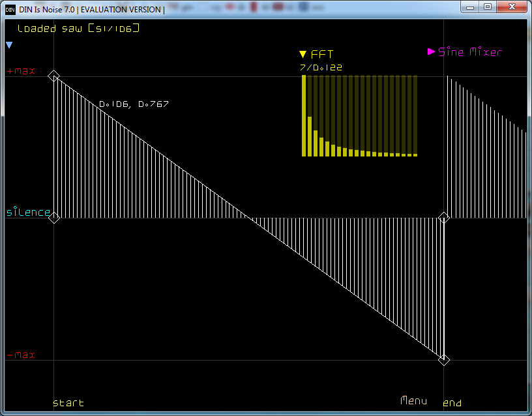Maximize the DIN Is Noise window
The image size is (532, 416).
coord(487,7)
